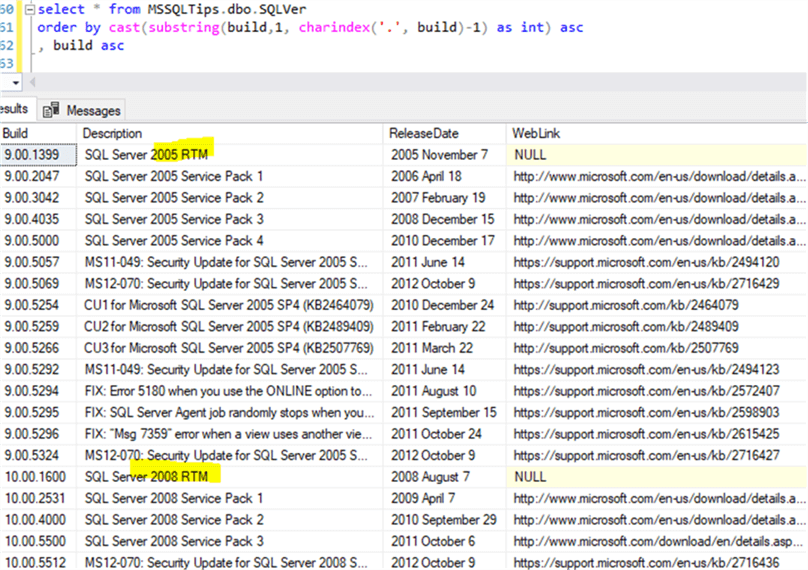The height and width of the screenshot is (570, 808).
Task: Select release date 2008 August 7
Action: point(431,477)
